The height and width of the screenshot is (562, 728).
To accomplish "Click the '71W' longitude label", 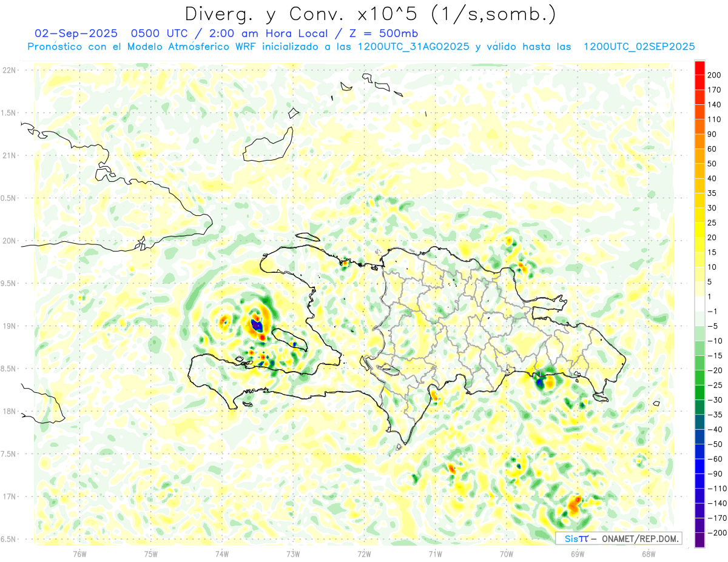I will click(435, 554).
